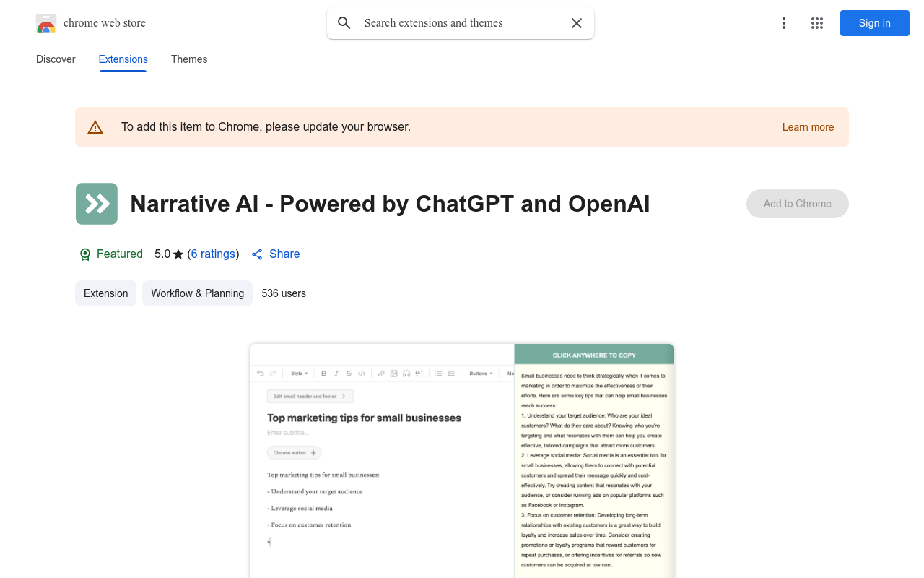Clear the search field with X icon
Viewport: 924px width, 578px height.
coord(577,23)
